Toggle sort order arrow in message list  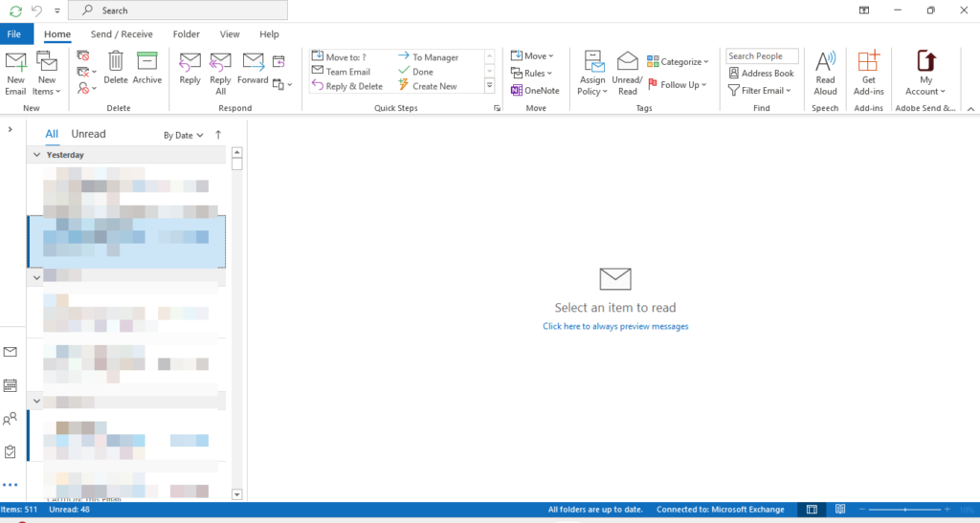[x=218, y=135]
